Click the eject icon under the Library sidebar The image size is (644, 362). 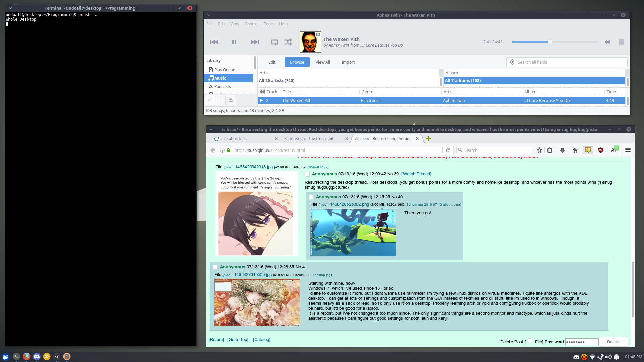tap(230, 100)
